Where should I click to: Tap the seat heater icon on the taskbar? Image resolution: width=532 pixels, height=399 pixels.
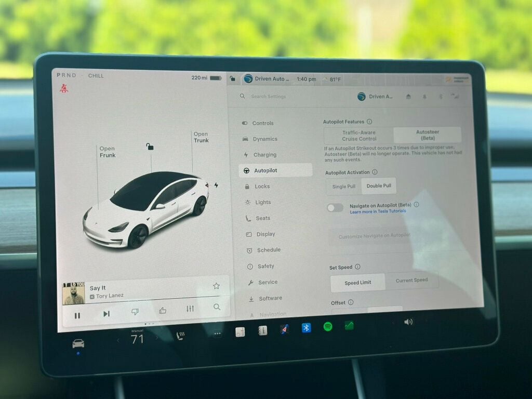pyautogui.click(x=180, y=336)
